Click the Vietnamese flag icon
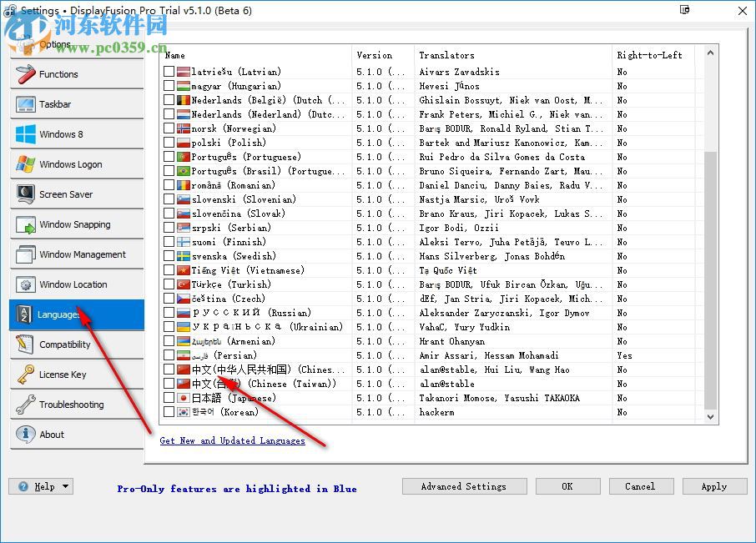This screenshot has height=543, width=756. 184,270
